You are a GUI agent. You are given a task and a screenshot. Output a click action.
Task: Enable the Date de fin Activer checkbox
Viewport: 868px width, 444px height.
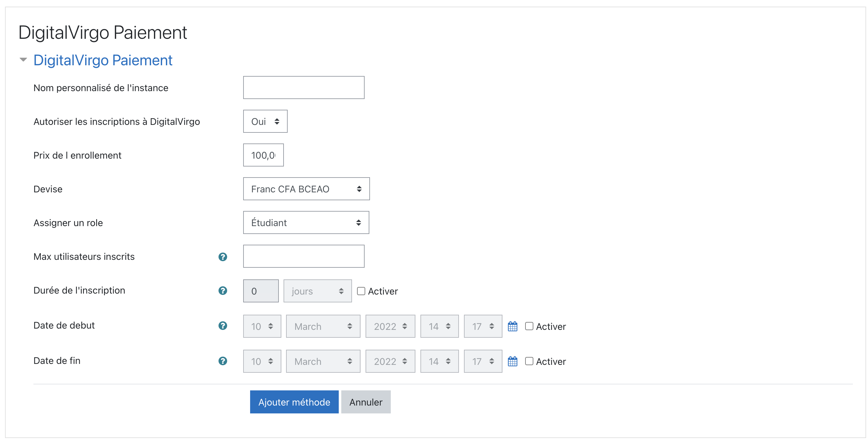pyautogui.click(x=529, y=361)
